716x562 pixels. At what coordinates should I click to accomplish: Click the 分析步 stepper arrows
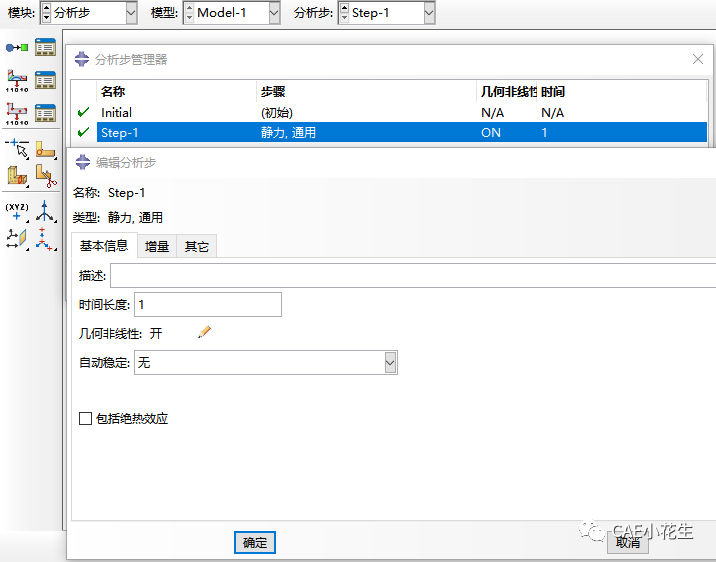pos(344,13)
